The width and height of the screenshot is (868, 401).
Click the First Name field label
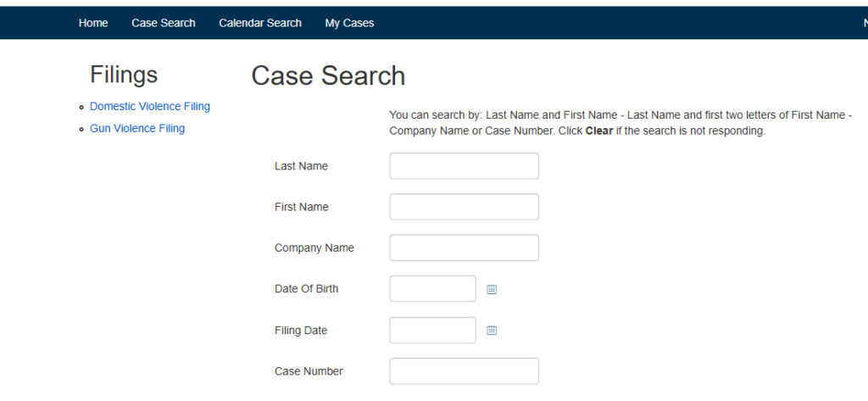tap(301, 207)
